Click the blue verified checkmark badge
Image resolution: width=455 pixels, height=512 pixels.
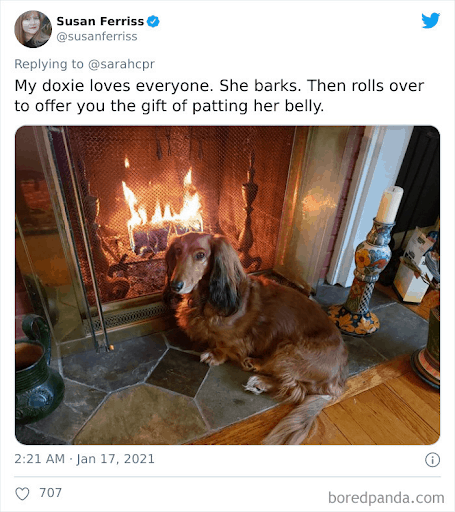[153, 21]
